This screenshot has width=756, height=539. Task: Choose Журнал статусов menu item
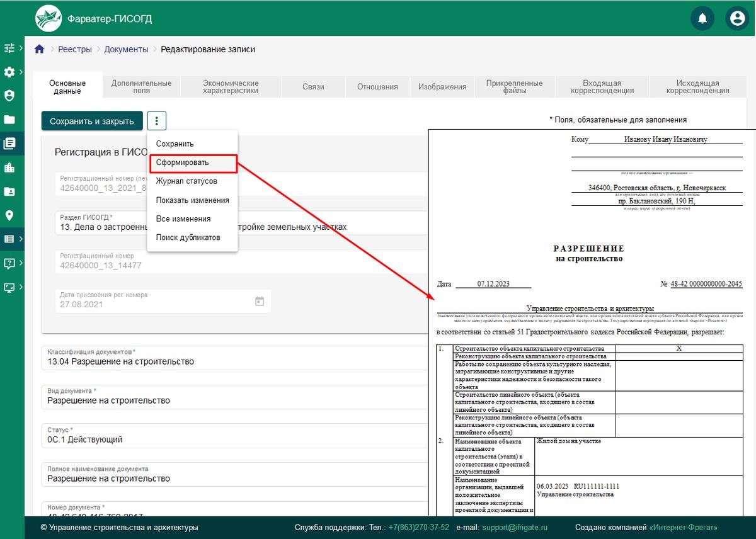click(186, 181)
